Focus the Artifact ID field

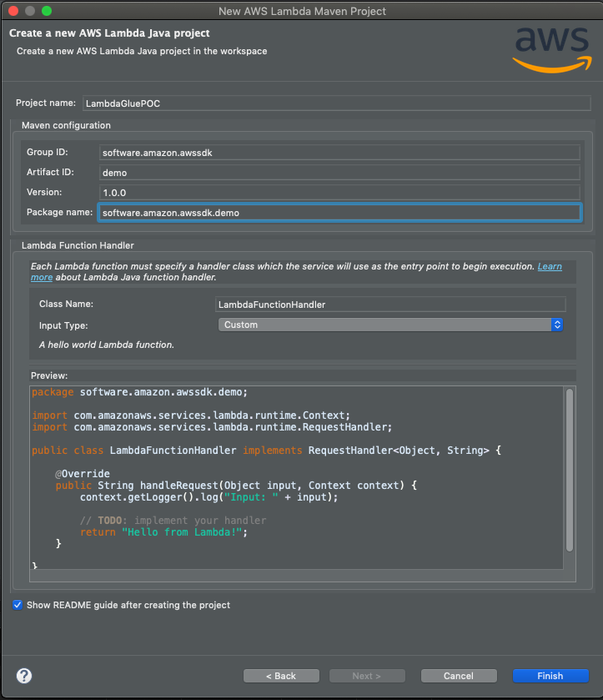click(339, 173)
